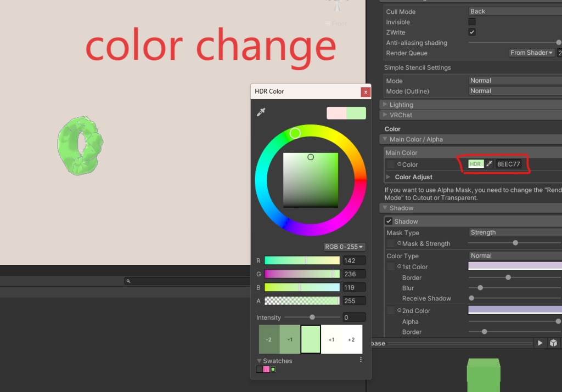Screen dimensions: 562x392
Task: Toggle the Shadow checkbox off
Action: tap(389, 221)
